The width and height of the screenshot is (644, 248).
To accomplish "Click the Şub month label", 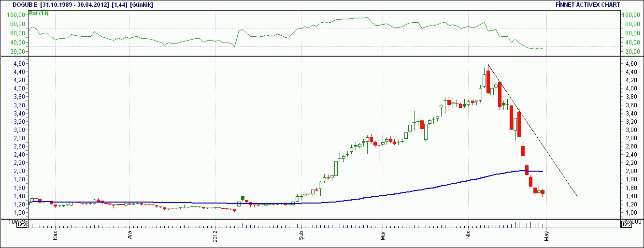I will coord(301,235).
